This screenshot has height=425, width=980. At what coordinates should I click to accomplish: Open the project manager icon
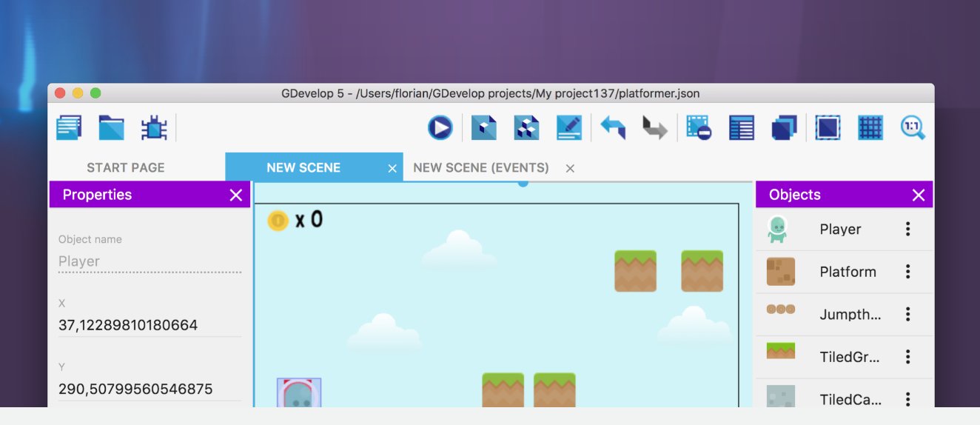pos(69,127)
